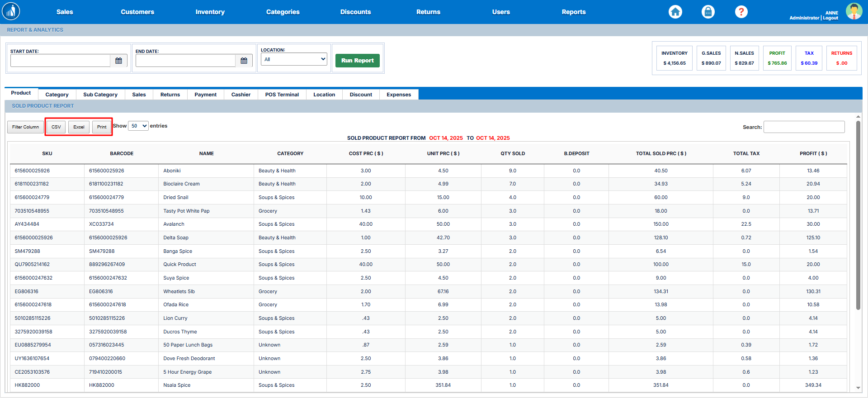Switch to the Sub Category tab

click(100, 95)
